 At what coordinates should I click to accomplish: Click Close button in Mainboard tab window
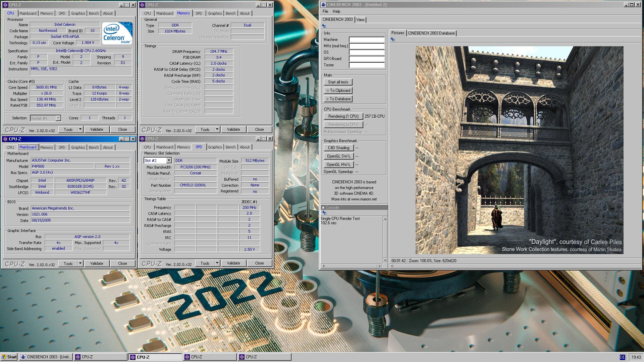point(122,263)
